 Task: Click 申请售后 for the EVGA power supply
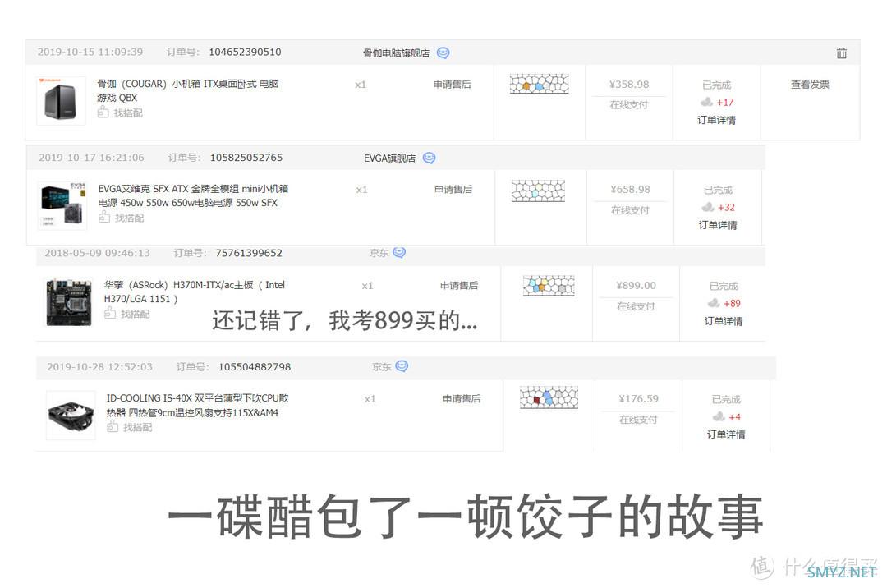(453, 190)
